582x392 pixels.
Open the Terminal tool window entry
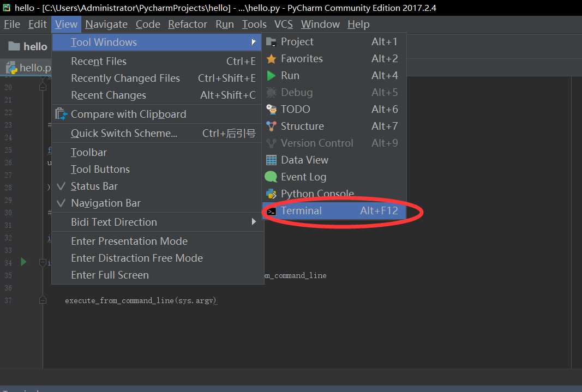coord(334,211)
